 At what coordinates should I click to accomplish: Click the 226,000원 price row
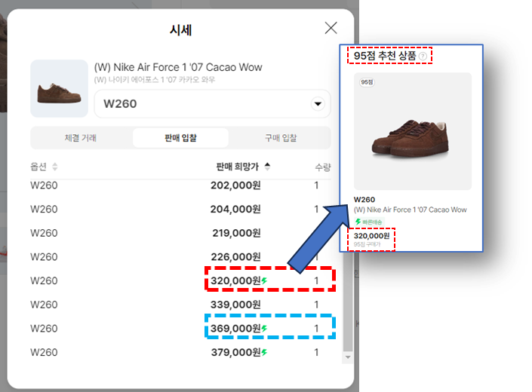(x=180, y=257)
